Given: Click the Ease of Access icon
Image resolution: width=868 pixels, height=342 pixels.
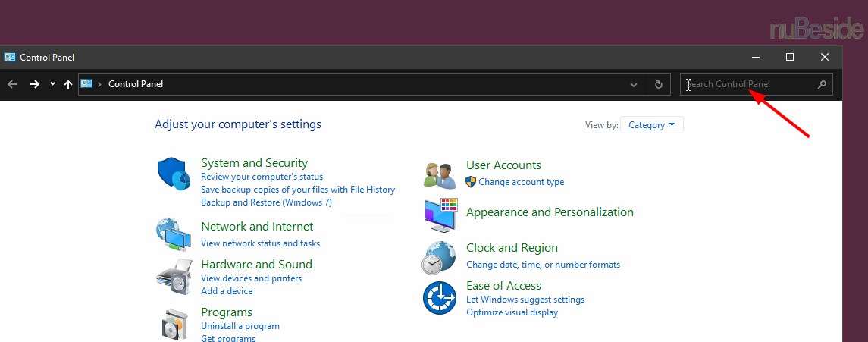Looking at the screenshot, I should click(x=439, y=298).
